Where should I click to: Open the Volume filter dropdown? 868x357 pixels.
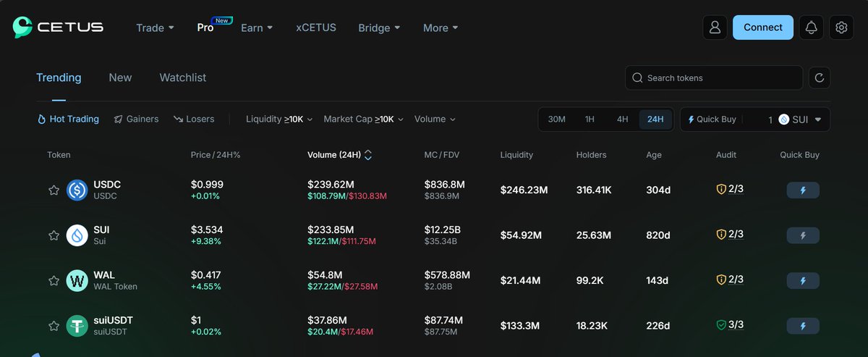(435, 119)
